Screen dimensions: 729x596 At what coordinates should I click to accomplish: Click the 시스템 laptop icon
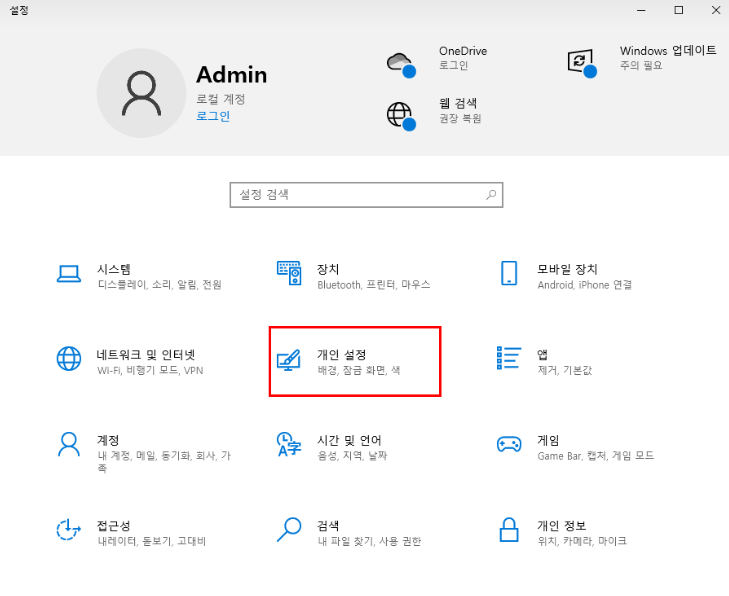[68, 274]
